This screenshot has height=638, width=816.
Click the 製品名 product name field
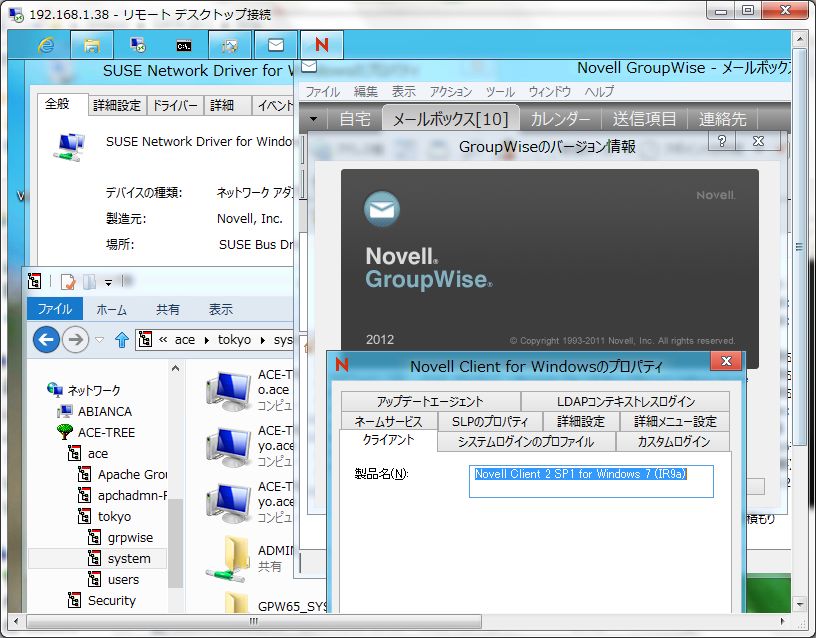tap(591, 481)
